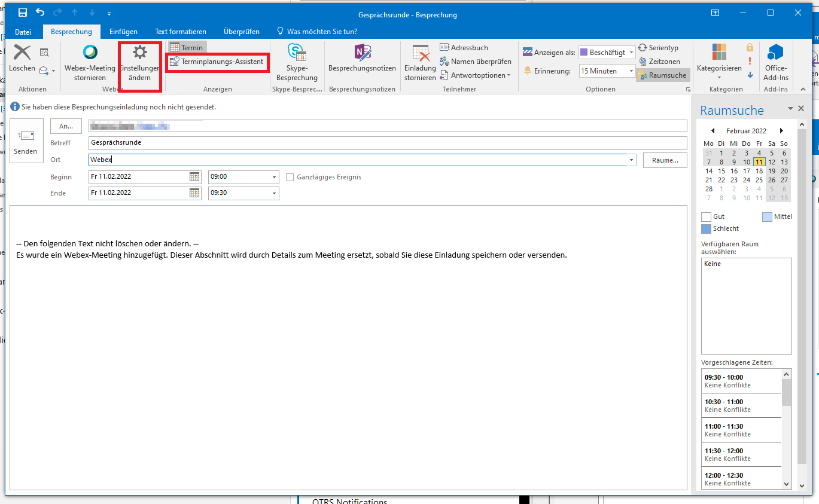This screenshot has height=504, width=819.
Task: Add a Skype-Besprechung
Action: (x=297, y=63)
